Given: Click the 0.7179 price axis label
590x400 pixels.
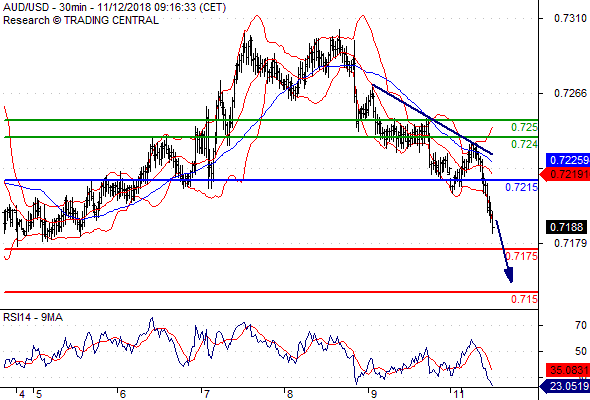Looking at the screenshot, I should tap(570, 243).
